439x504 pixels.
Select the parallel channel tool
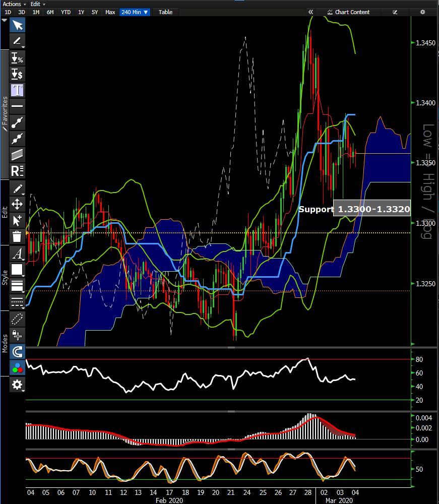(x=17, y=155)
